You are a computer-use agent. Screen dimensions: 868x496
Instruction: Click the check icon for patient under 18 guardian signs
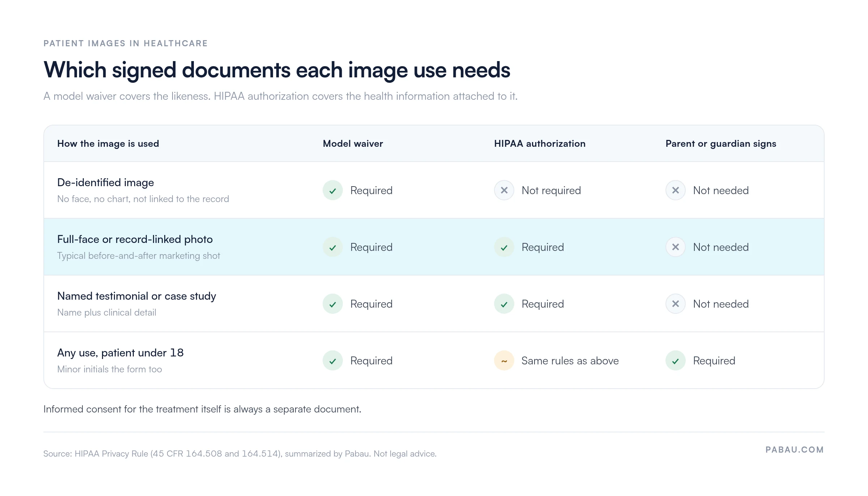coord(676,360)
